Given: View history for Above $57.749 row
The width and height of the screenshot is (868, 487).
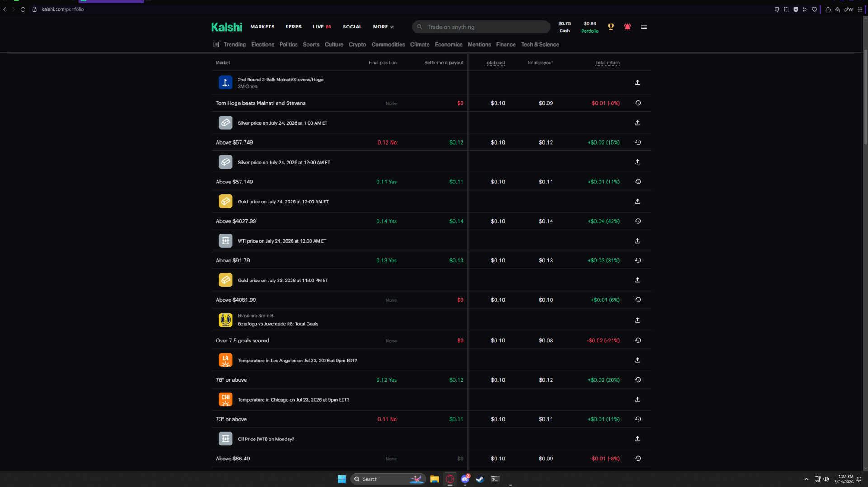Looking at the screenshot, I should coord(637,142).
